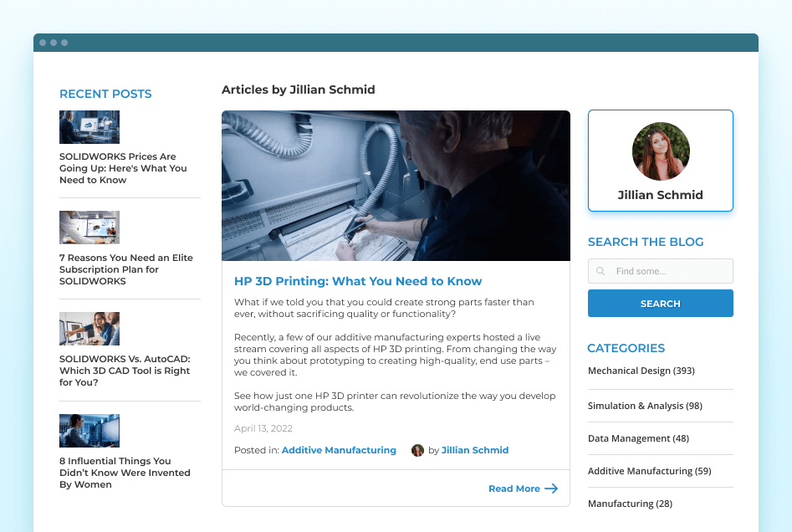
Task: Select the Manufacturing (28) category
Action: point(630,504)
